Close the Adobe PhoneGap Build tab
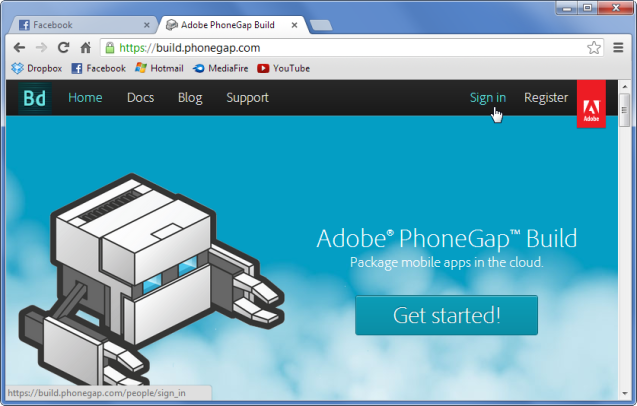This screenshot has width=637, height=406. (295, 25)
